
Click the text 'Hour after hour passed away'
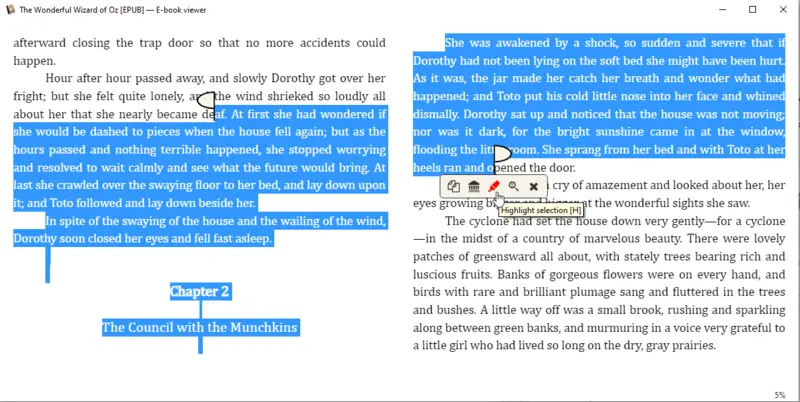point(124,79)
